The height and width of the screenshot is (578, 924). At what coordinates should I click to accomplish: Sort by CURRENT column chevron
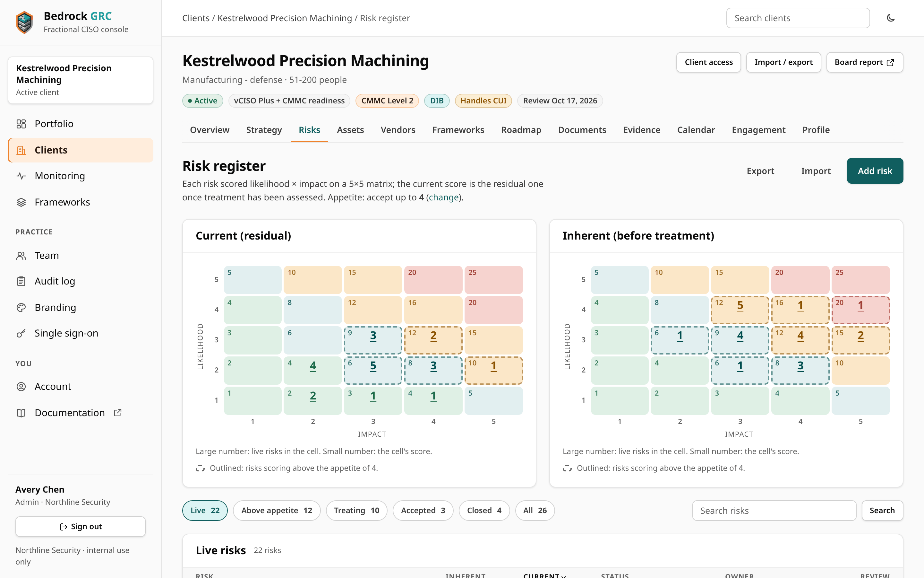tap(564, 576)
